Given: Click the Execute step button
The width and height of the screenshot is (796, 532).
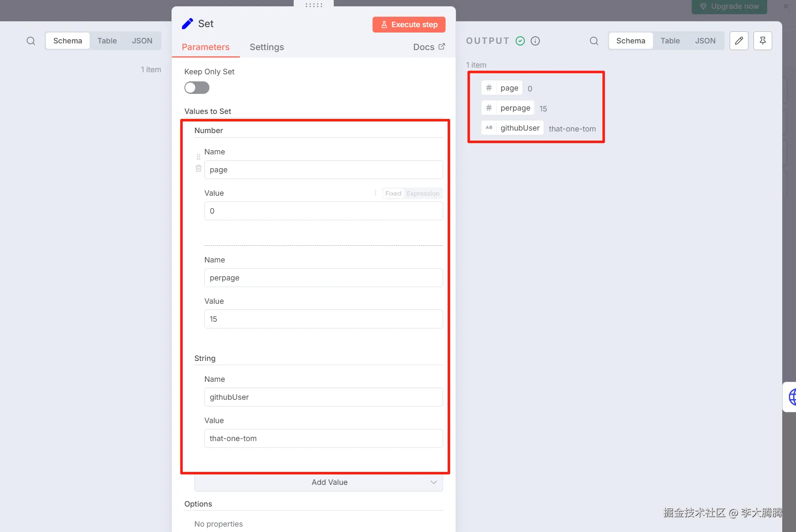Looking at the screenshot, I should point(409,25).
